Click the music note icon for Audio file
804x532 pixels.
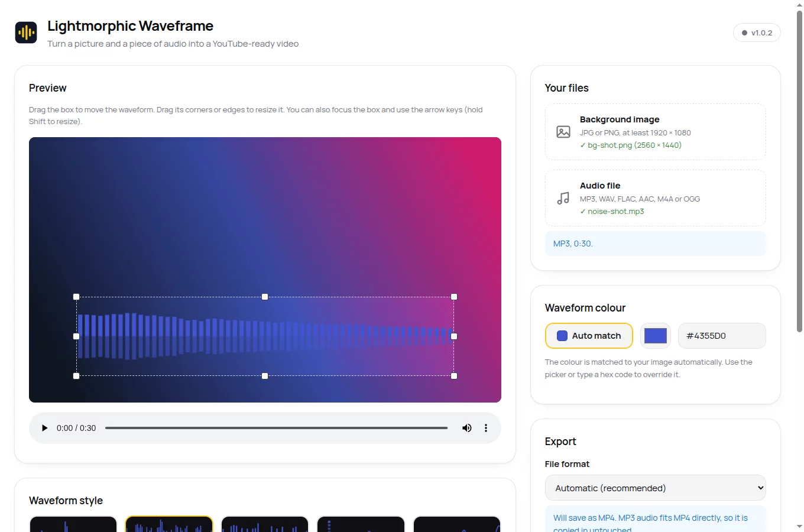[x=563, y=198]
